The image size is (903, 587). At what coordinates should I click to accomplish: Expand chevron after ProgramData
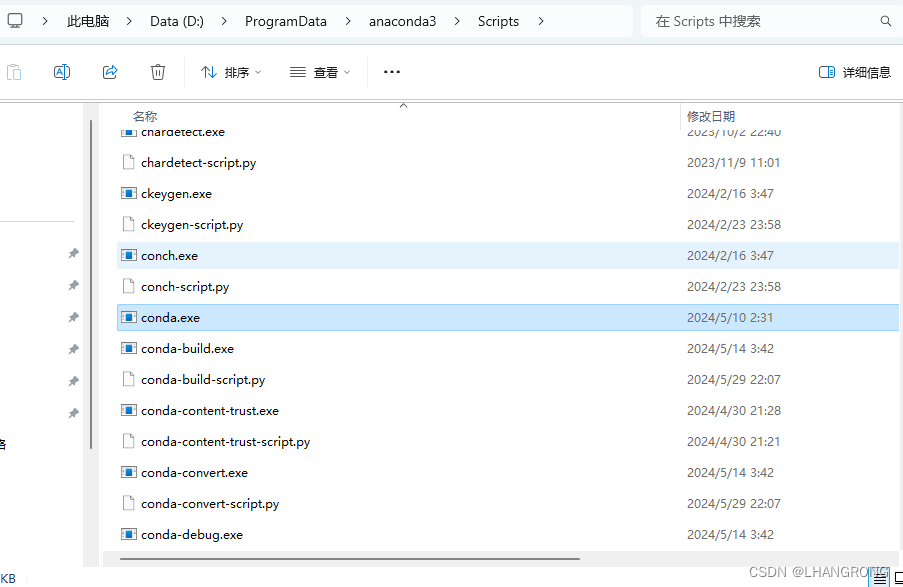(x=348, y=21)
